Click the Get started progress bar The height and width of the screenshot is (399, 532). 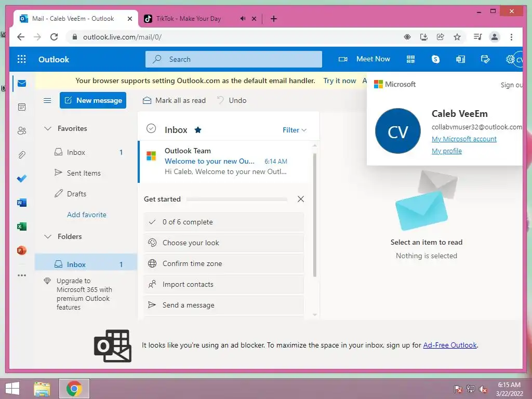[236, 199]
